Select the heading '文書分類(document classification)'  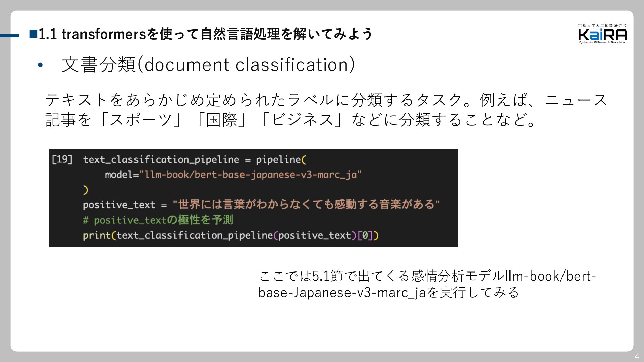tap(208, 64)
